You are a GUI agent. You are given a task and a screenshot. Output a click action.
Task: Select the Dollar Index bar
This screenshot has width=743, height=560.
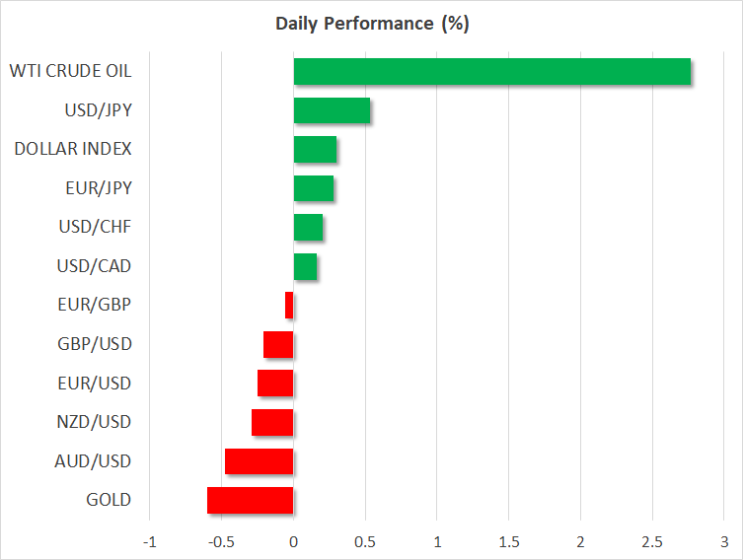(315, 150)
